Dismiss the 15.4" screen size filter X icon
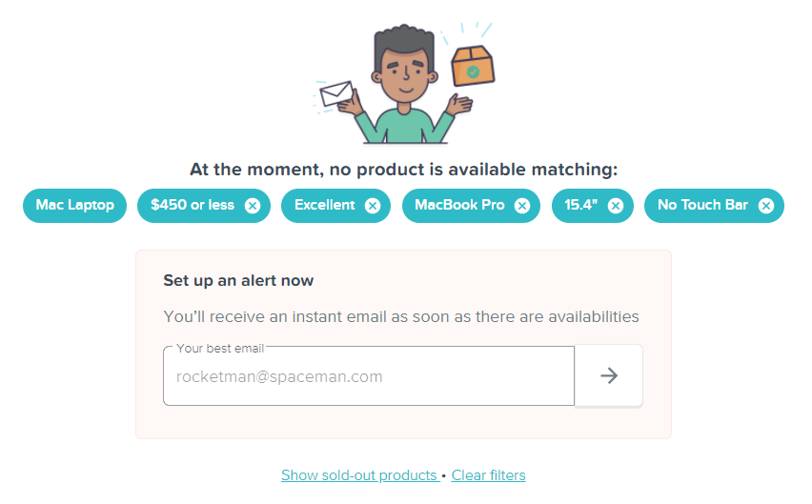This screenshot has width=812, height=504. 616,206
